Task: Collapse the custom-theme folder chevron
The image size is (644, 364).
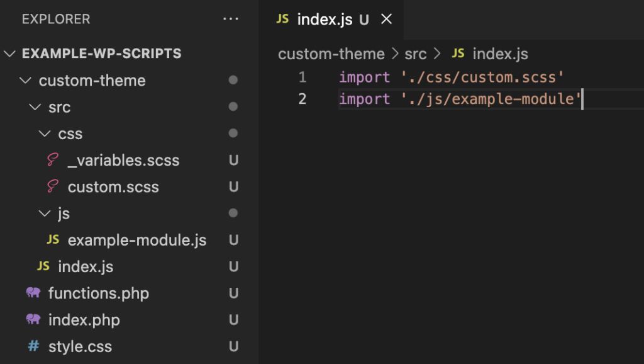Action: (25, 80)
